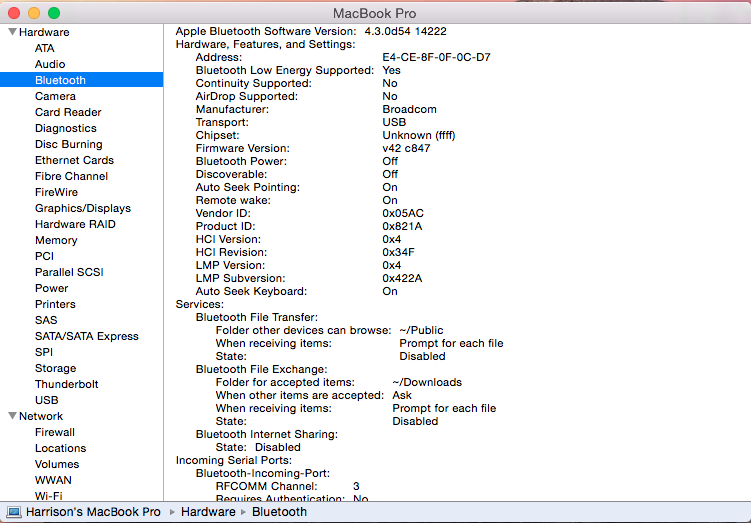Click the ~/Public folder value

pos(421,330)
